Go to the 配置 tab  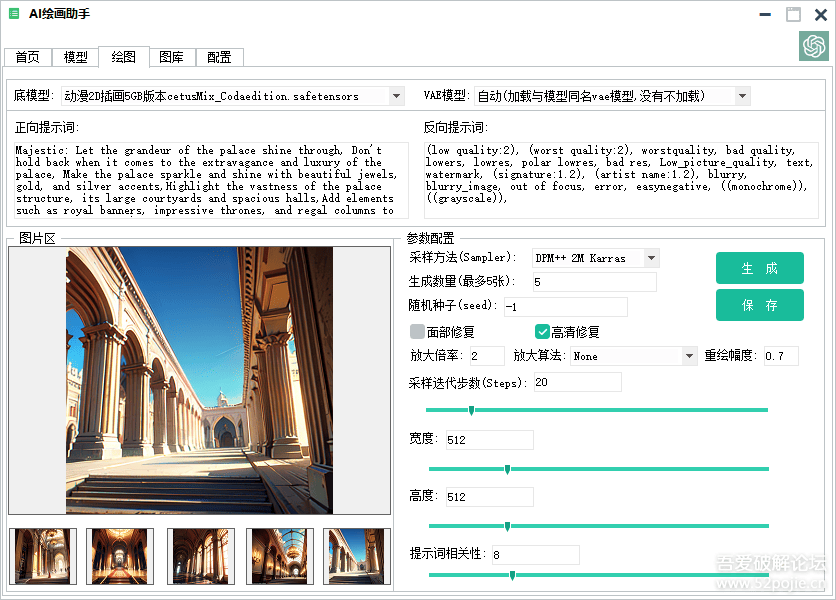pos(219,57)
